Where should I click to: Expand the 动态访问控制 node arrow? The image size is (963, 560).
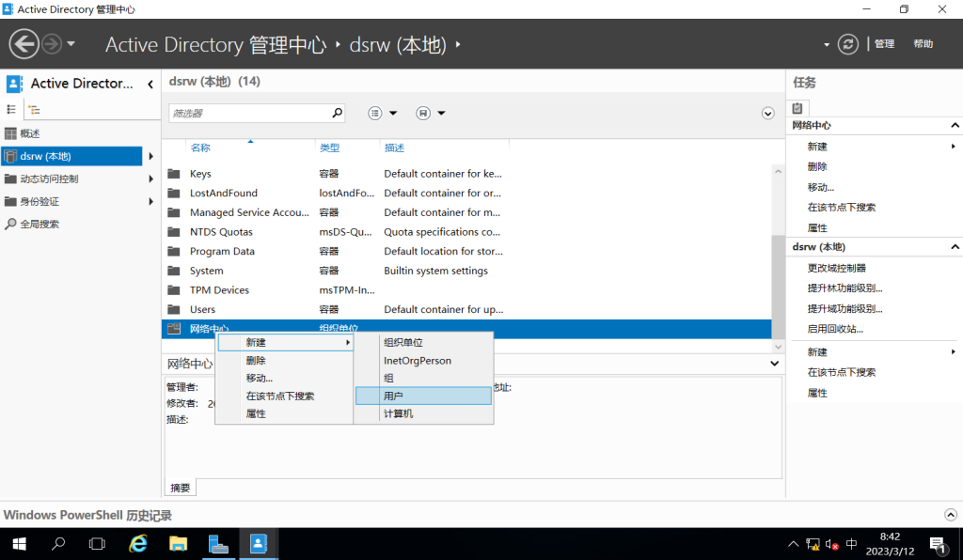[x=150, y=179]
